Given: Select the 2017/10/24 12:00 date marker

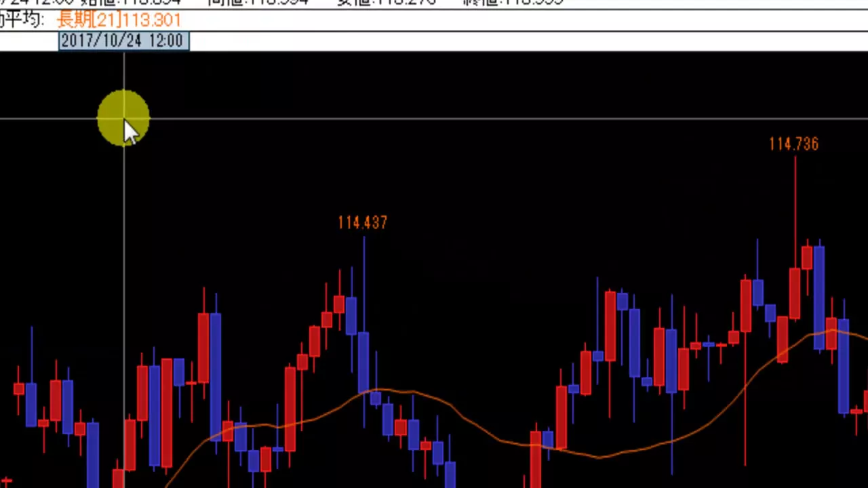Looking at the screenshot, I should click(123, 41).
